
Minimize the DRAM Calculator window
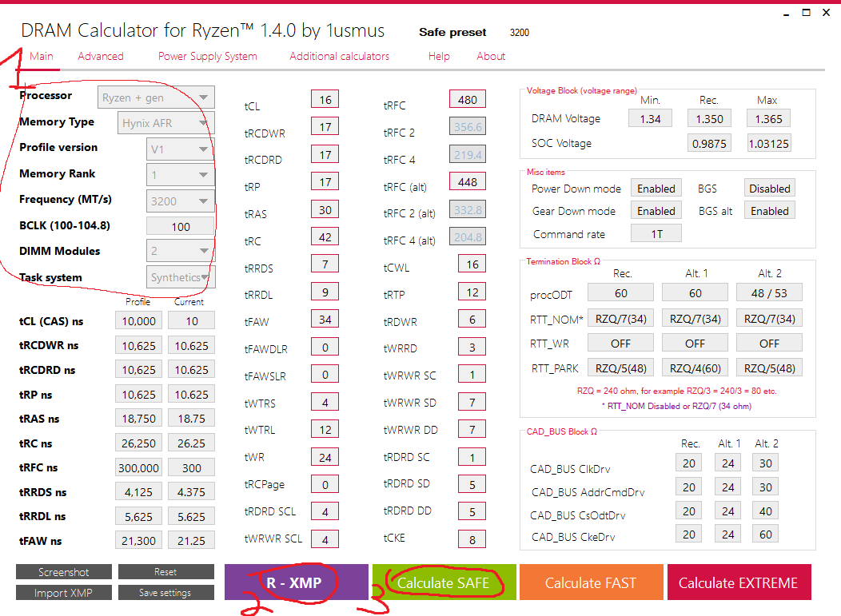tap(787, 13)
